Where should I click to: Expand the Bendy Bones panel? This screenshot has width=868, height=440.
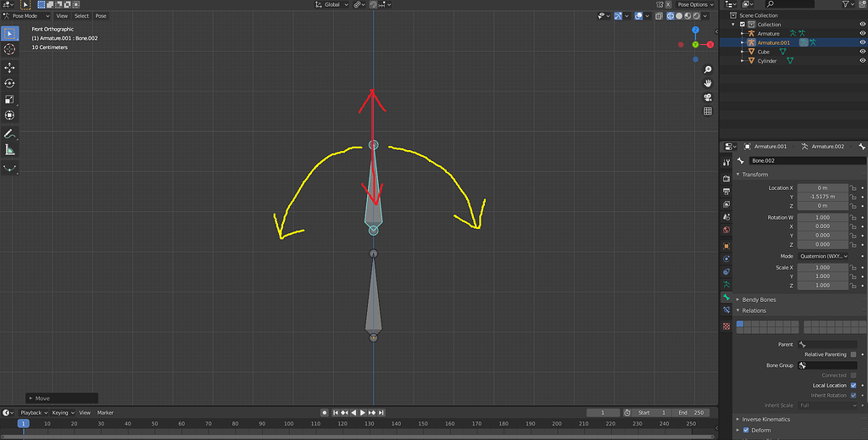(759, 299)
